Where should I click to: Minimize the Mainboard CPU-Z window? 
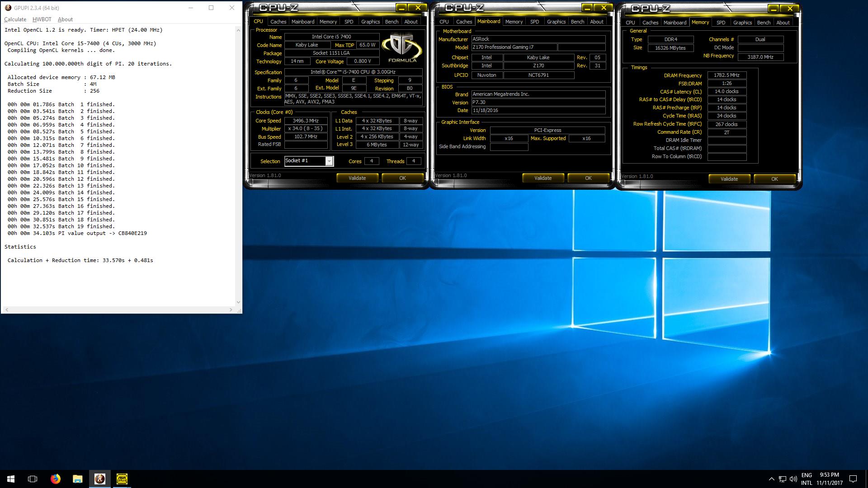(587, 8)
